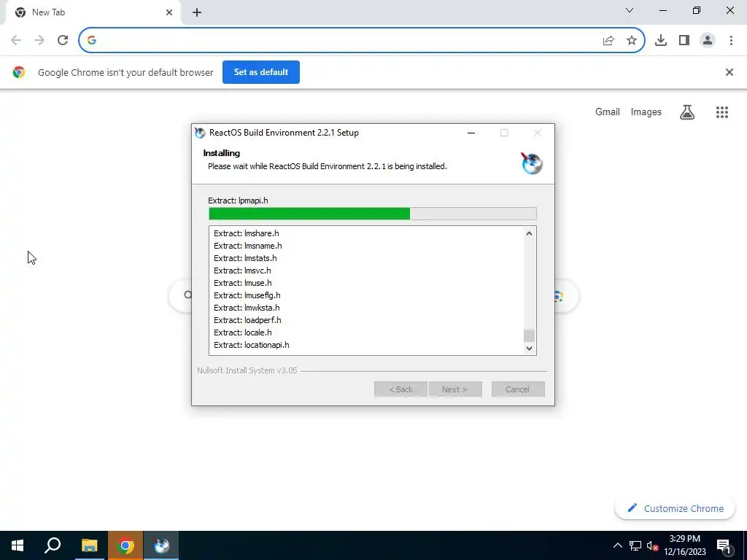The width and height of the screenshot is (747, 560).
Task: Click the Google Lens icon in search box
Action: (558, 296)
